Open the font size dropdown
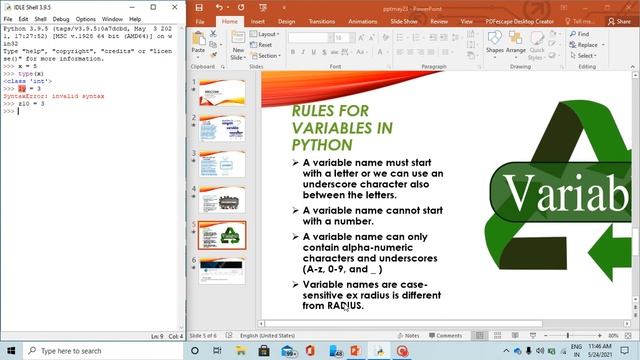640x360 pixels. pyautogui.click(x=352, y=38)
